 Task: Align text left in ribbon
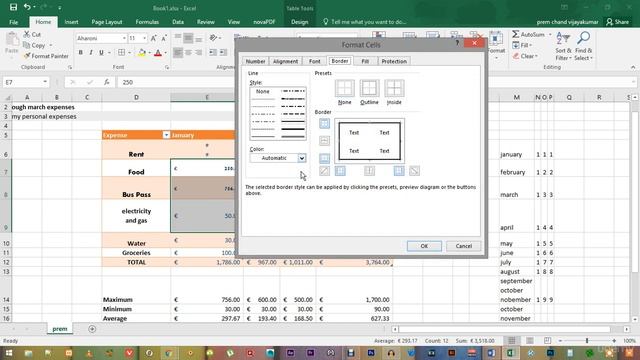pos(178,53)
